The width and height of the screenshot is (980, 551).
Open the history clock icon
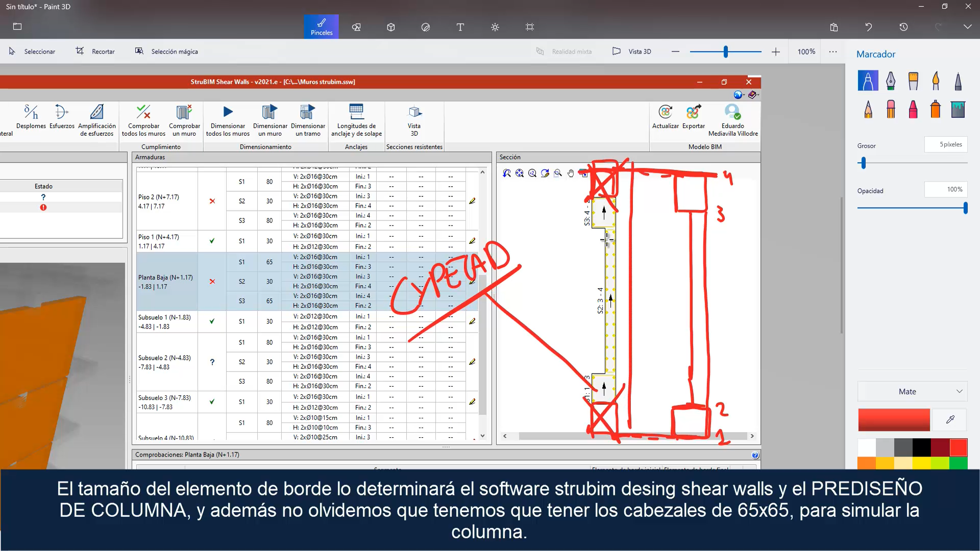click(x=903, y=27)
